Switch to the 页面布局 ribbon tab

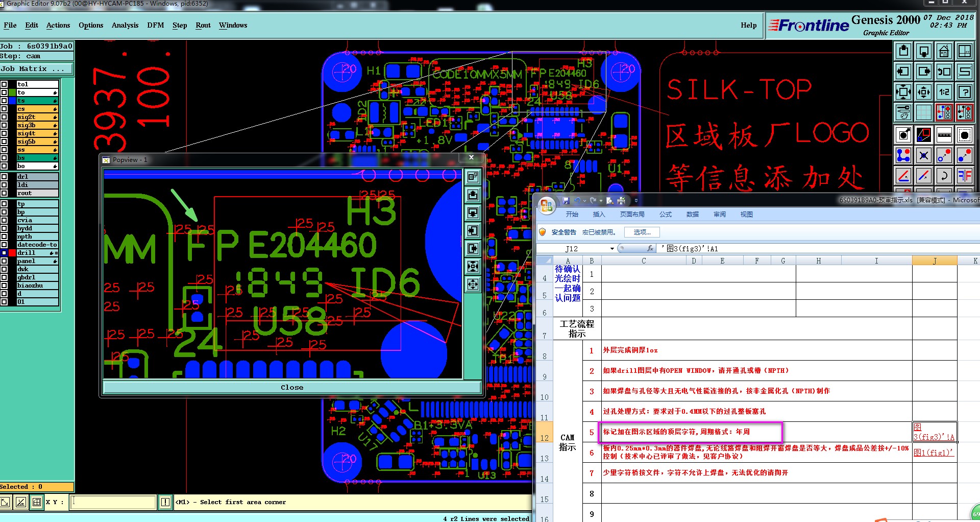click(632, 215)
